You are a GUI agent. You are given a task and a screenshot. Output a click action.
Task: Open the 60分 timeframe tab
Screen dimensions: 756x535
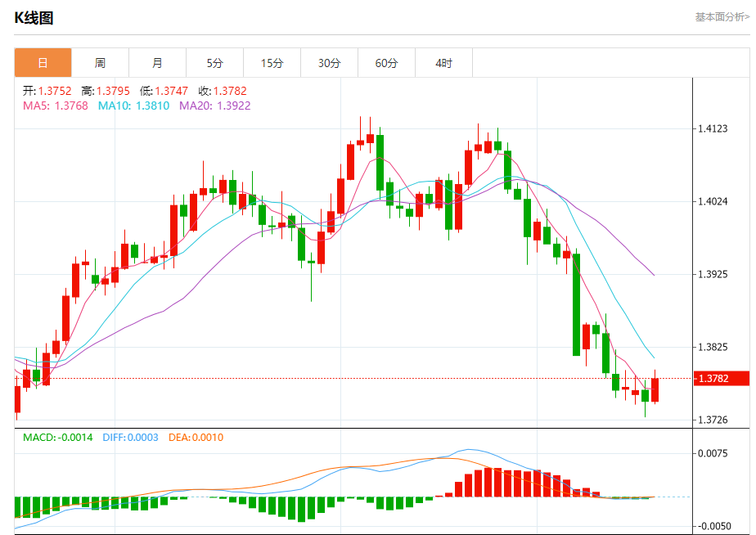(386, 63)
